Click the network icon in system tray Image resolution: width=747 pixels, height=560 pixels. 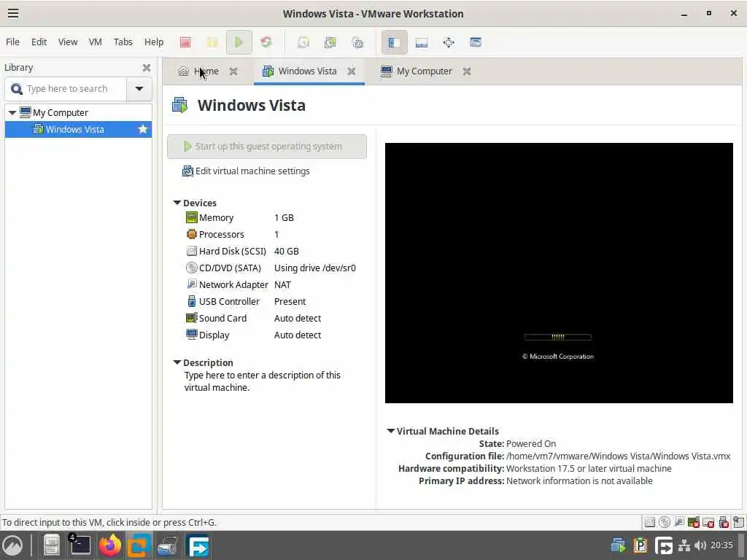[684, 545]
